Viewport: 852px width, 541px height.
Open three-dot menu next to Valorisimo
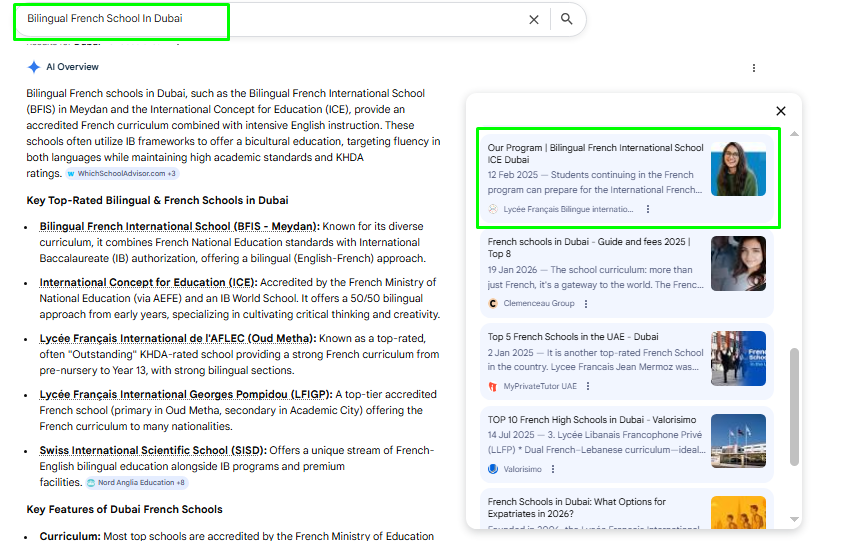552,469
